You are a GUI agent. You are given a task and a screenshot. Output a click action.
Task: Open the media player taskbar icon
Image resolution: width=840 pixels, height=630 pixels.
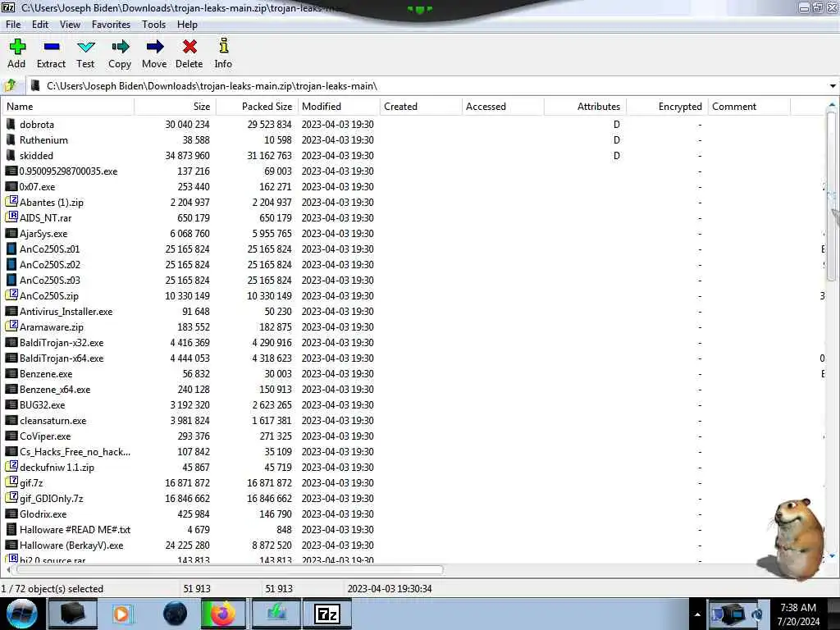tap(121, 614)
